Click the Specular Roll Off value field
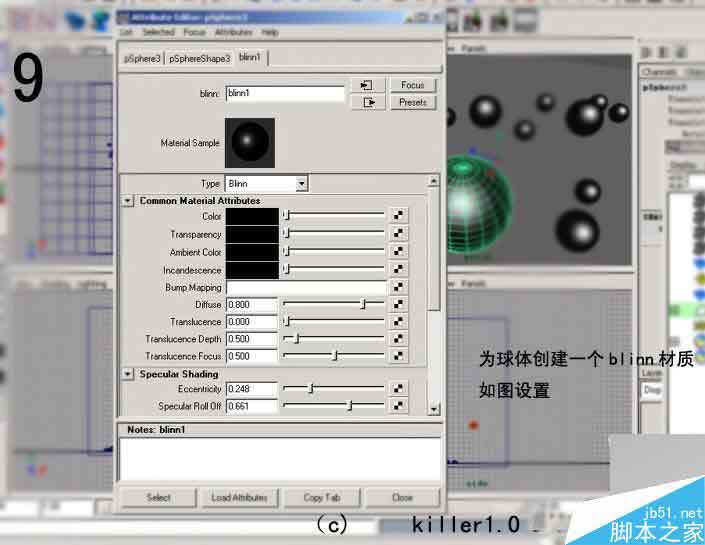The width and height of the screenshot is (705, 545). [252, 406]
